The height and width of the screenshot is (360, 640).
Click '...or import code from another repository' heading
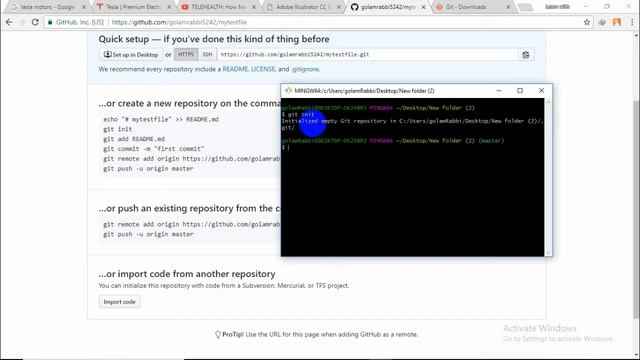(x=187, y=274)
